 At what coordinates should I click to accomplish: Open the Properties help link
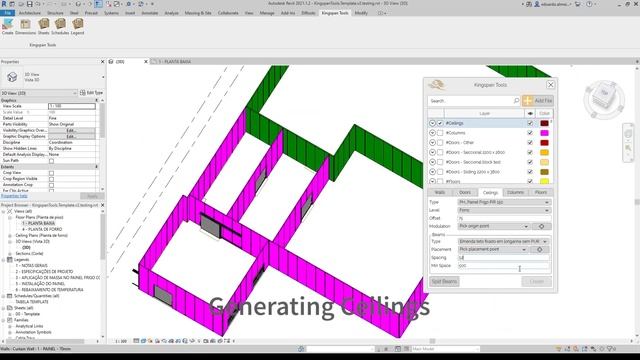point(14,196)
